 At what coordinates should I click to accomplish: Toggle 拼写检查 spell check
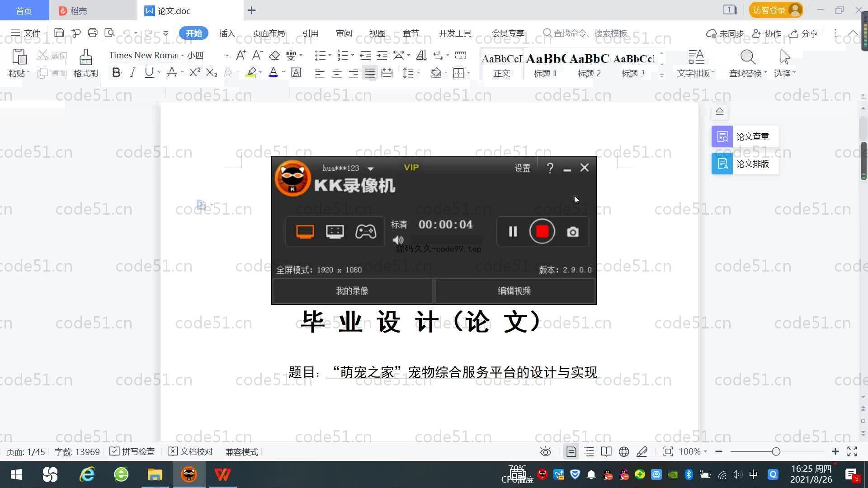[x=132, y=452]
